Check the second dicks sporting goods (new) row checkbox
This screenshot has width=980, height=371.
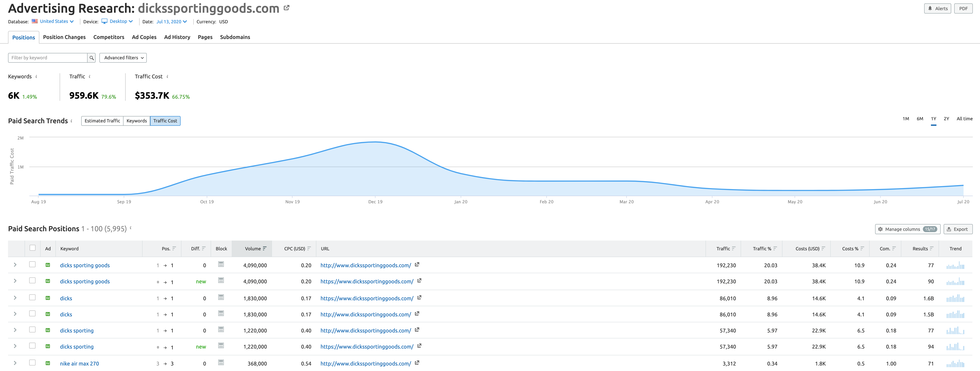(x=32, y=281)
